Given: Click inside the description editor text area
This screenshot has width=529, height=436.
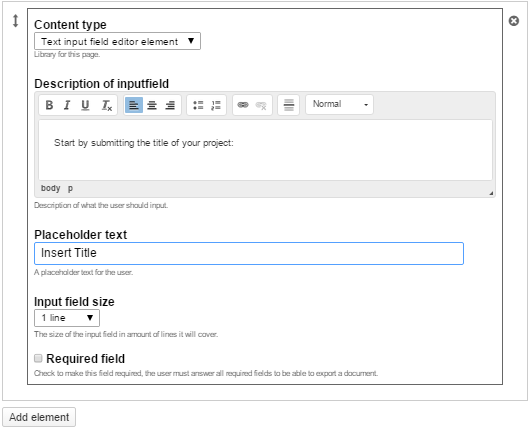Looking at the screenshot, I should click(265, 150).
